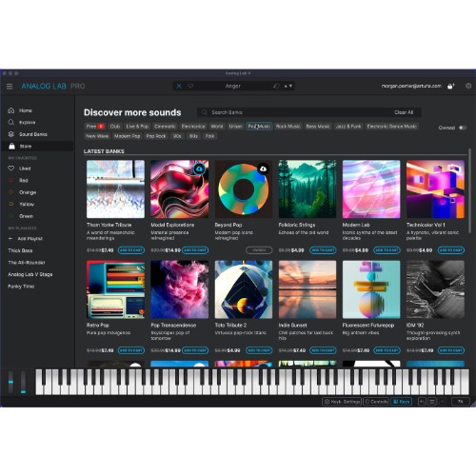Open the settings gear icon
Screen dimensions: 476x476
pos(468,86)
